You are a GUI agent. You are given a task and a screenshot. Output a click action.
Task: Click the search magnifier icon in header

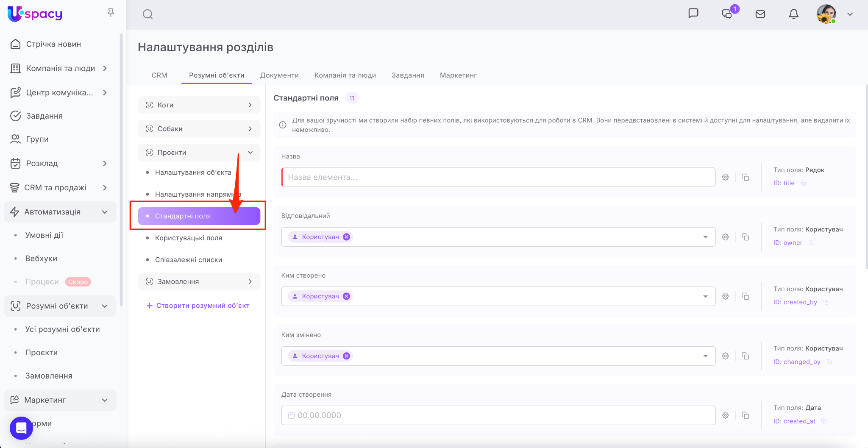[147, 14]
